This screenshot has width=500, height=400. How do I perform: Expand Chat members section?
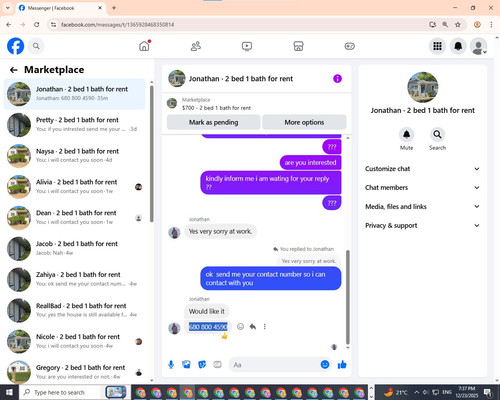(422, 188)
